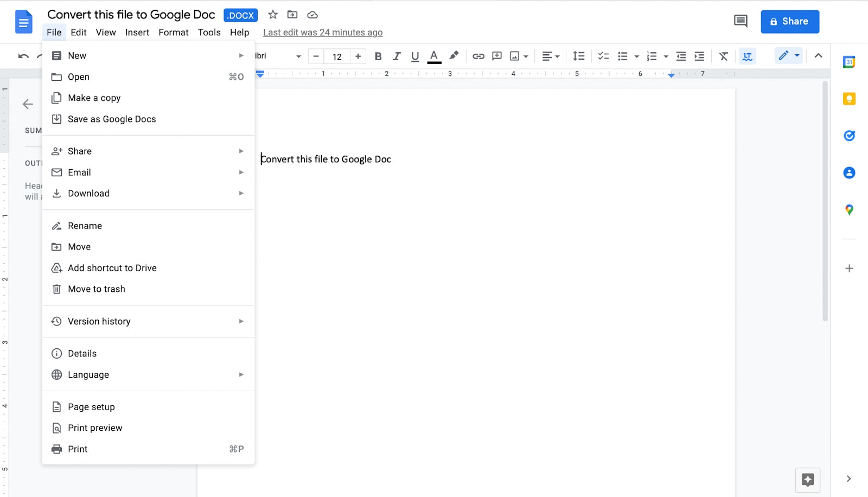The image size is (868, 497).
Task: Open the Format menu
Action: point(174,33)
